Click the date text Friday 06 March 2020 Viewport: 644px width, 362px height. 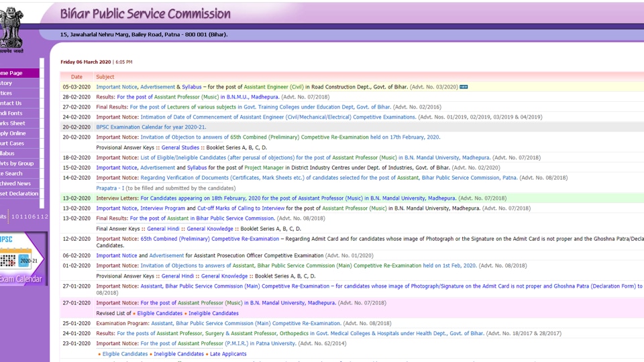point(86,62)
